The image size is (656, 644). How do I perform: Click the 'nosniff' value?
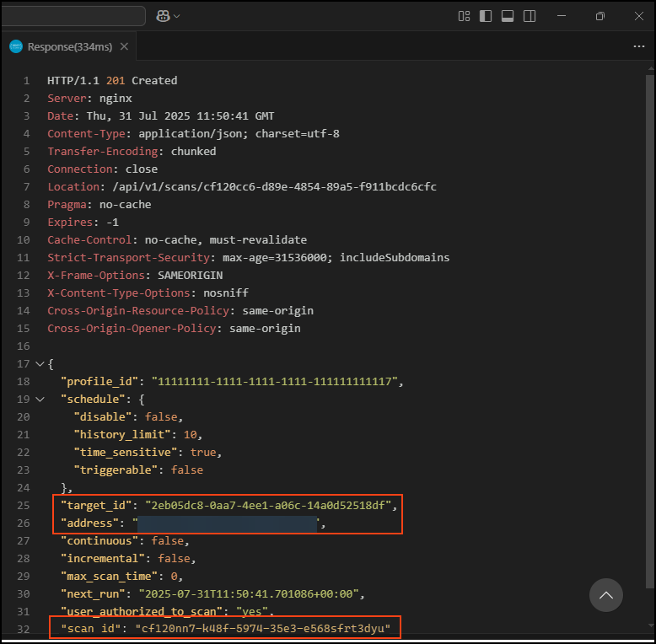[x=226, y=293]
